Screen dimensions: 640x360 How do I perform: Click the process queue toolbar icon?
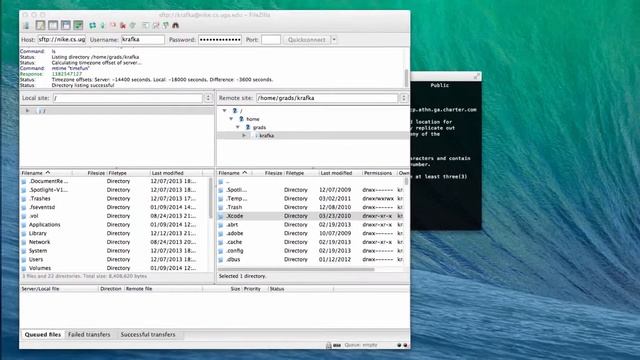(102, 25)
